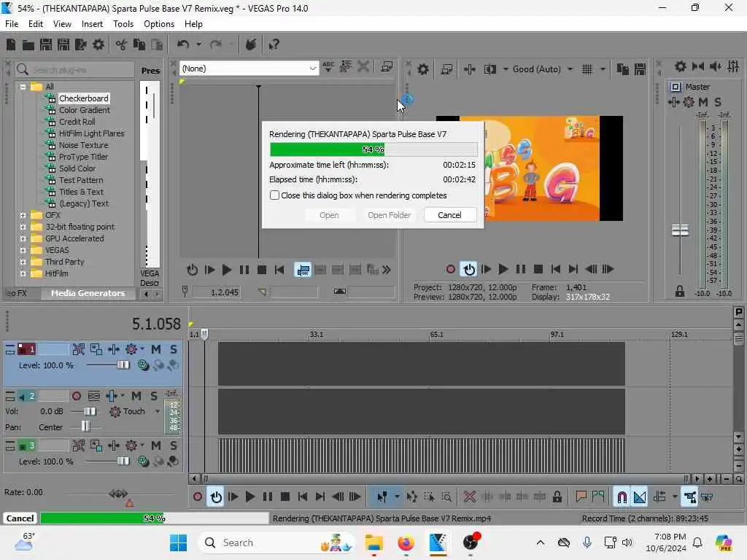Open the Undo history dropdown arrow
The height and width of the screenshot is (560, 747).
pos(198,44)
